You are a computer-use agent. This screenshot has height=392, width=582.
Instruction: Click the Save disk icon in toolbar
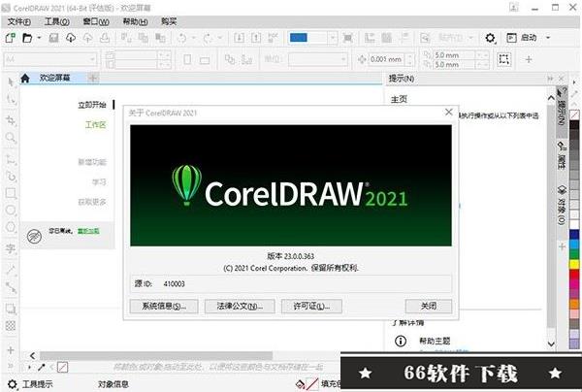tap(53, 38)
